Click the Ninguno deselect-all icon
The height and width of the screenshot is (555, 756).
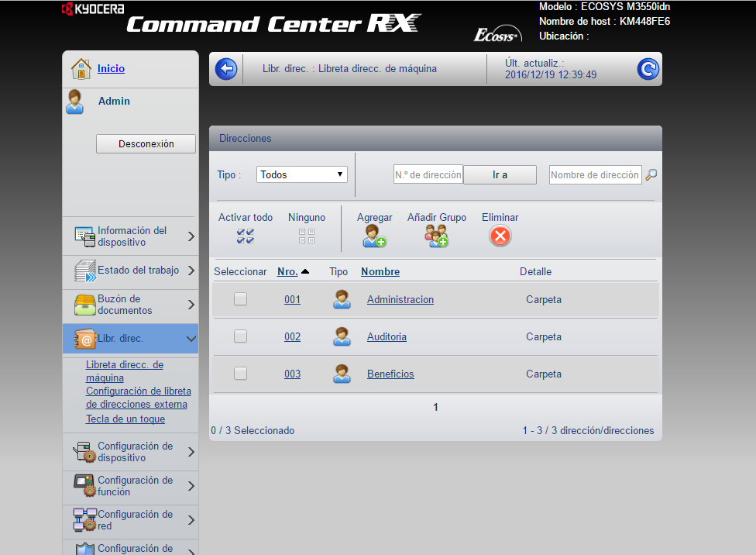(x=307, y=236)
